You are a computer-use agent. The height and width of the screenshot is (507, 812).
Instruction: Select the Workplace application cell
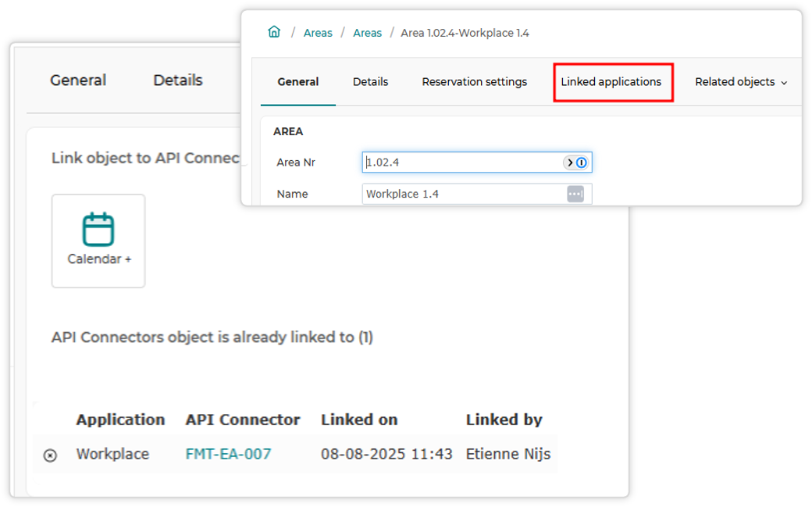[x=113, y=454]
